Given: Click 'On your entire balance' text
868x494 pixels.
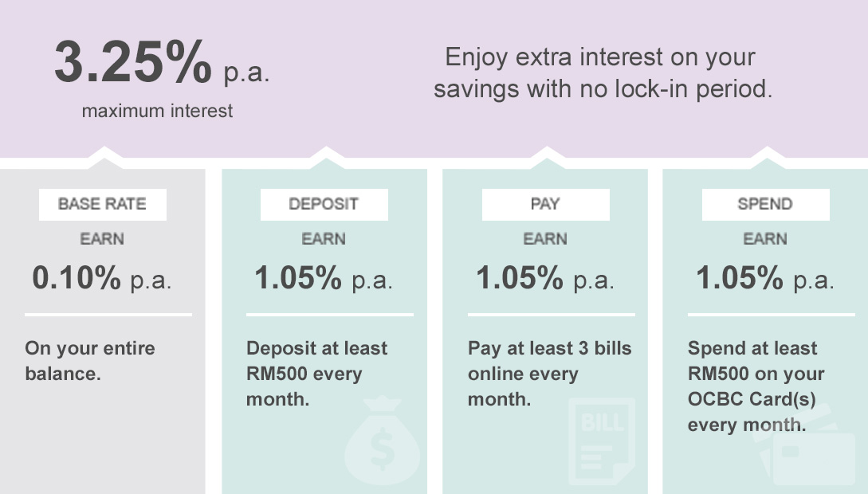Looking at the screenshot, I should coord(90,361).
